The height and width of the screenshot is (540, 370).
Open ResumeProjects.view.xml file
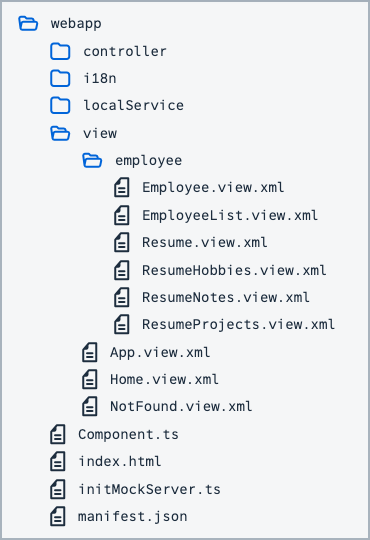coord(238,324)
